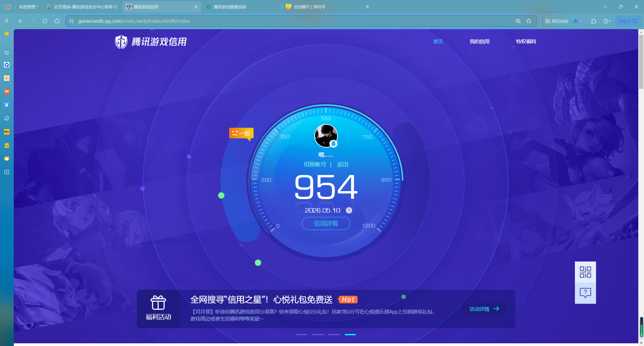Open the red calendar sidebar icon
Image resolution: width=644 pixels, height=346 pixels.
coord(7,92)
